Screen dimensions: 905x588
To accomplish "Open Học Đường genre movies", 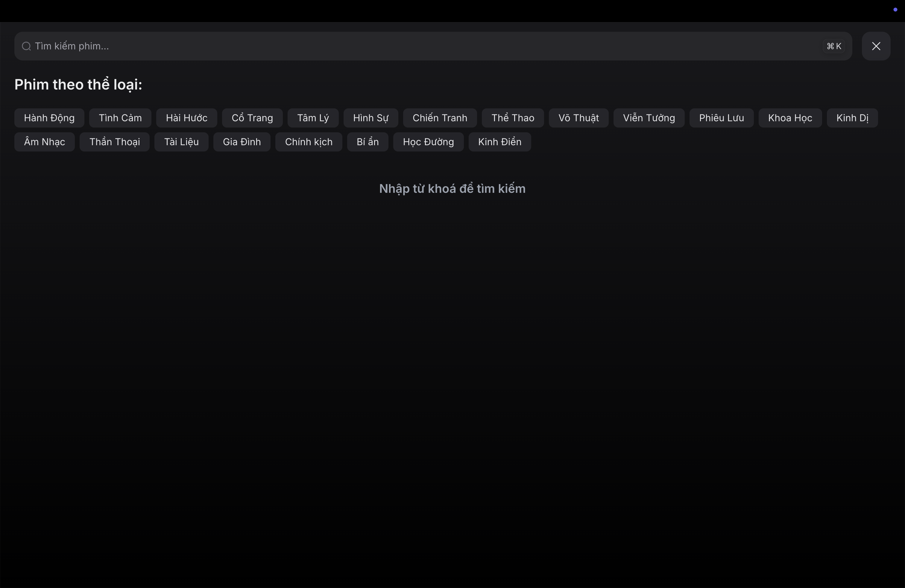I will click(428, 142).
